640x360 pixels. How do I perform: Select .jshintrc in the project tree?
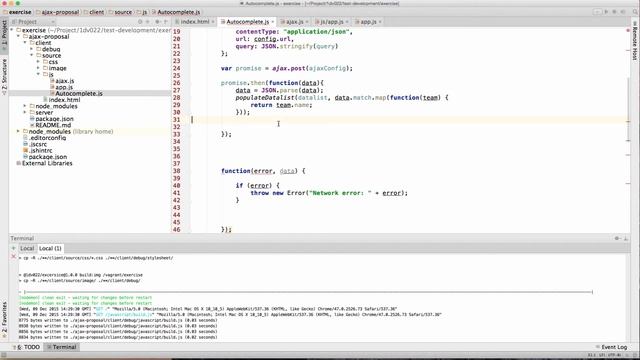[40, 151]
